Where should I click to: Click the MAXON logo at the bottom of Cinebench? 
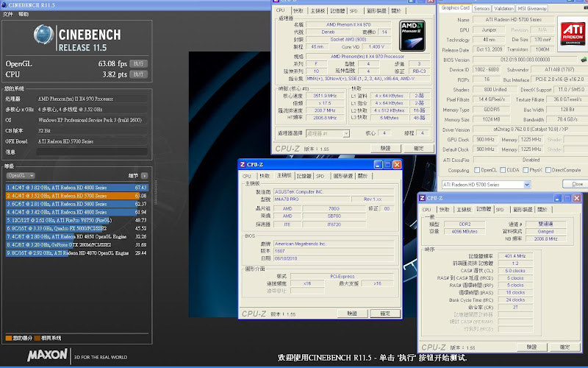47,355
